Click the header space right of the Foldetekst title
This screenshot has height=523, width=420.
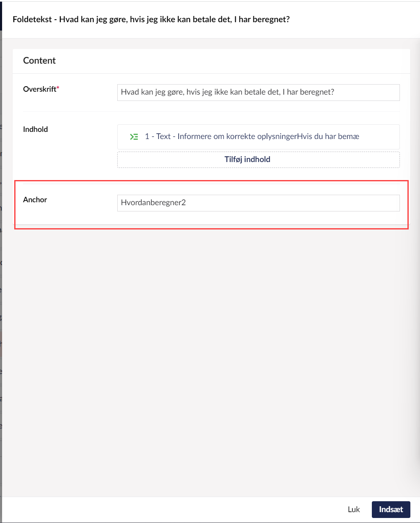pyautogui.click(x=356, y=20)
